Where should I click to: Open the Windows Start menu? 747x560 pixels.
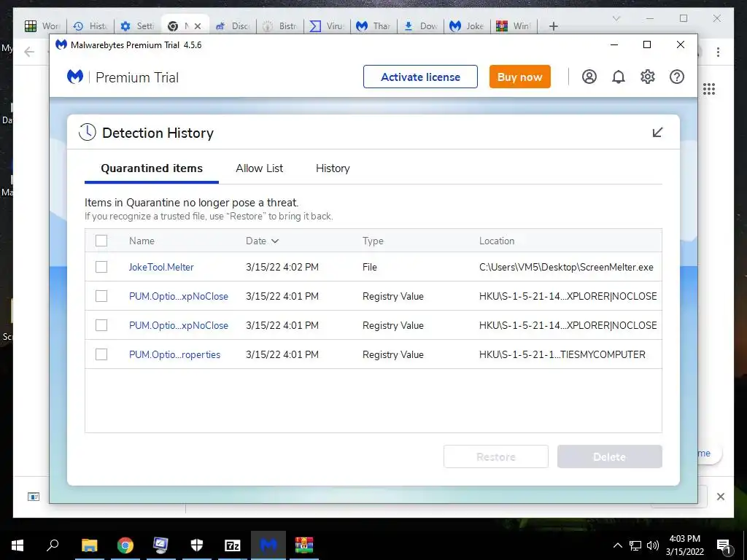(x=18, y=545)
